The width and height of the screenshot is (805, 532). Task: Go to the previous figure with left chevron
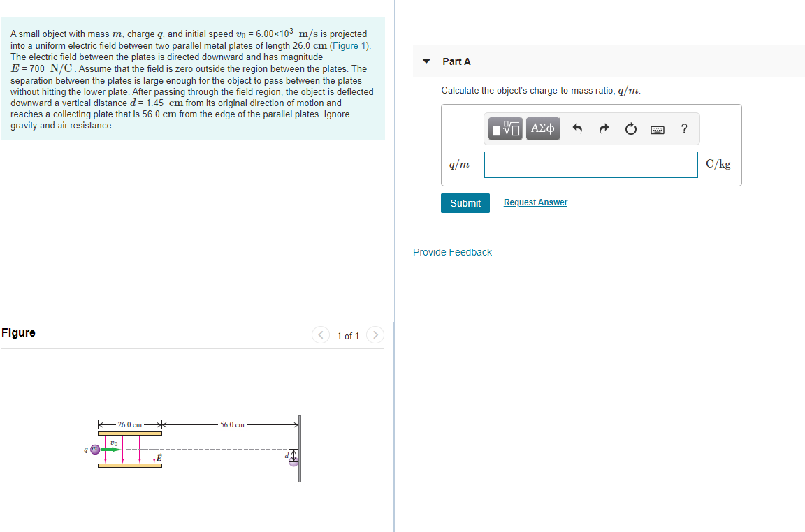pyautogui.click(x=321, y=335)
